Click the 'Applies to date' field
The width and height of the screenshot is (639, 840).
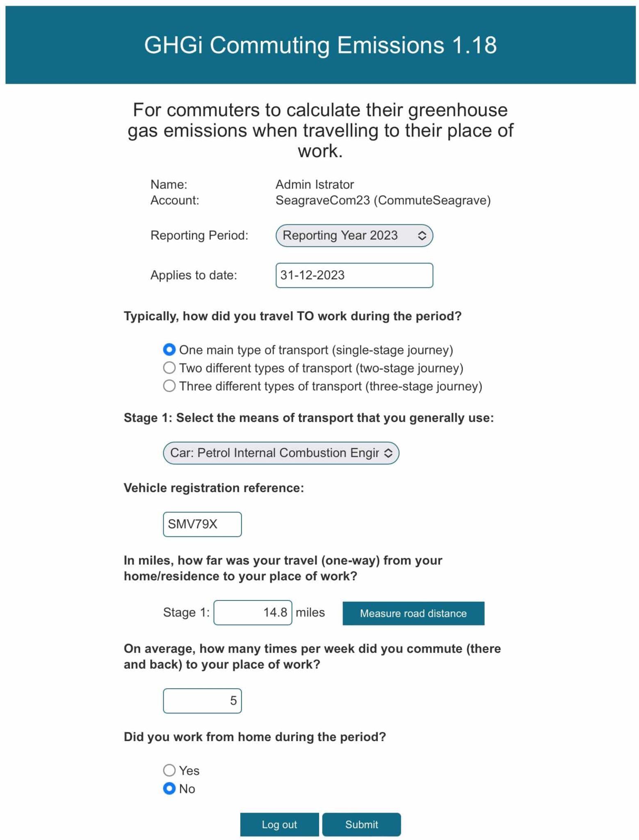(354, 275)
